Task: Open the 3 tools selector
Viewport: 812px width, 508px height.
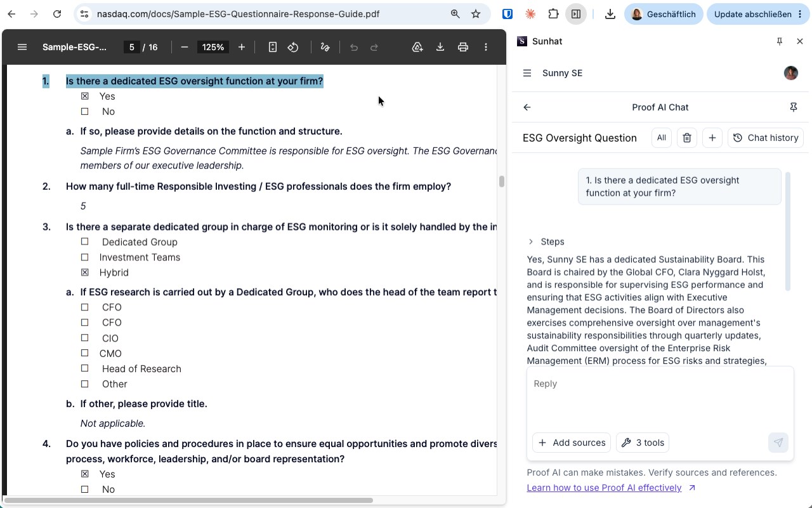Action: tap(643, 443)
